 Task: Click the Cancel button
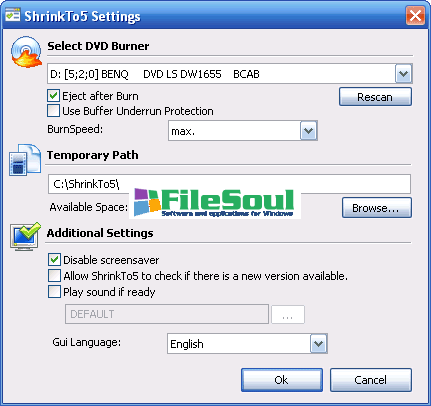[371, 380]
